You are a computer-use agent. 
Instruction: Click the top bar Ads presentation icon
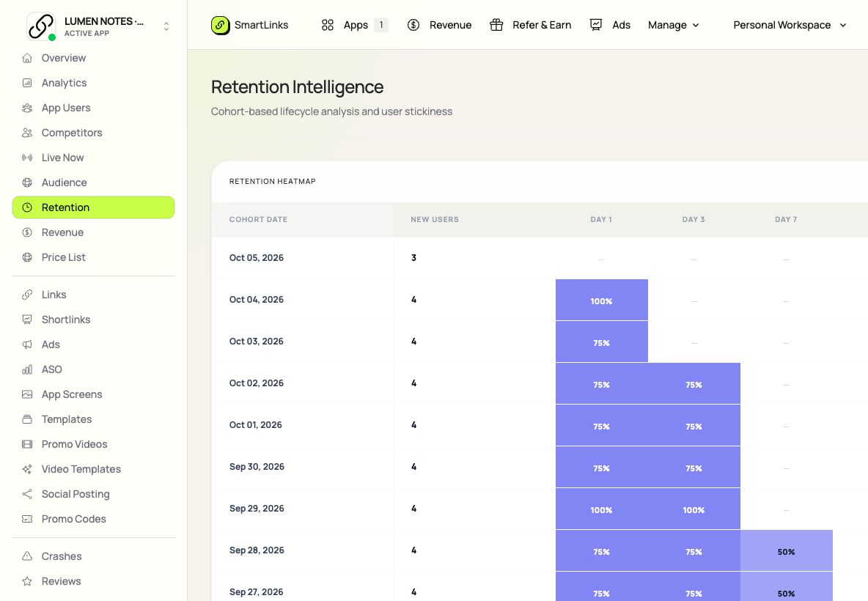[596, 25]
